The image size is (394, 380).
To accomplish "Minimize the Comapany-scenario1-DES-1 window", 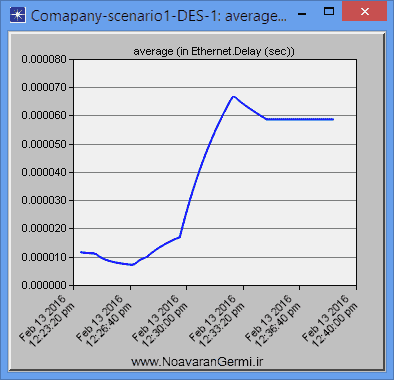I will [x=302, y=14].
